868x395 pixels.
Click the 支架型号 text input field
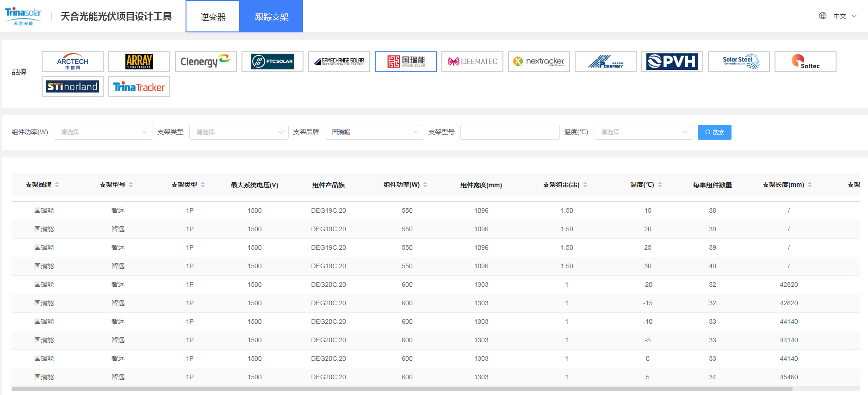[x=510, y=132]
